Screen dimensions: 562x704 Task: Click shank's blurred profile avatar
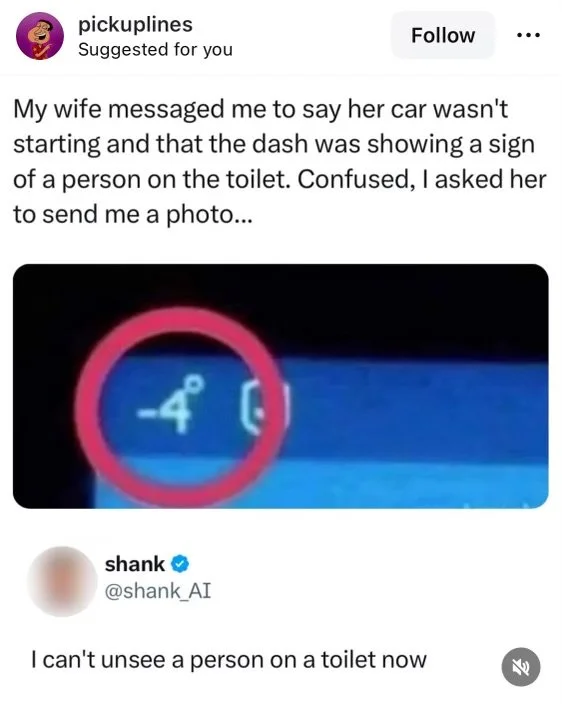(62, 581)
